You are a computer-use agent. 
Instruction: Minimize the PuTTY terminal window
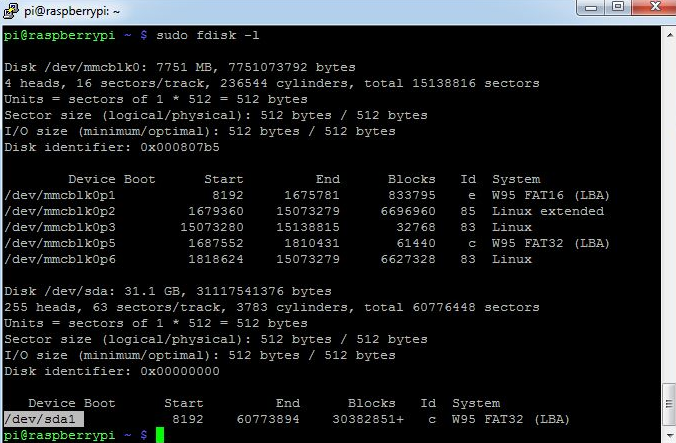591,7
